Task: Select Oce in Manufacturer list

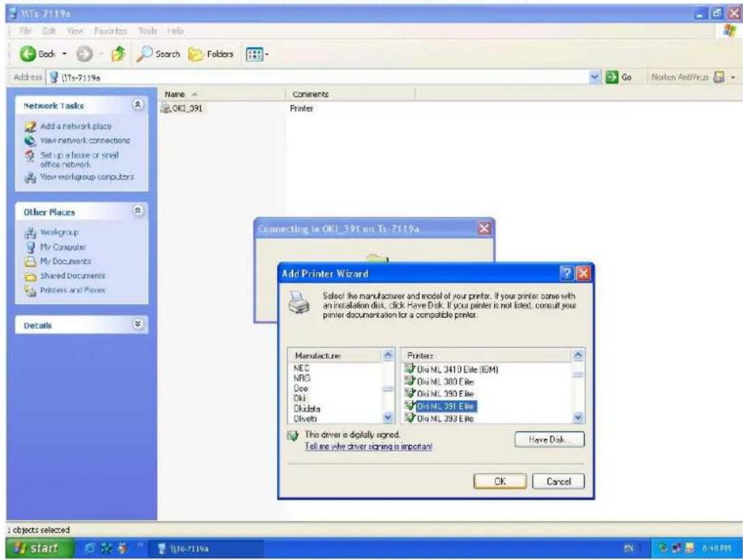Action: 301,388
